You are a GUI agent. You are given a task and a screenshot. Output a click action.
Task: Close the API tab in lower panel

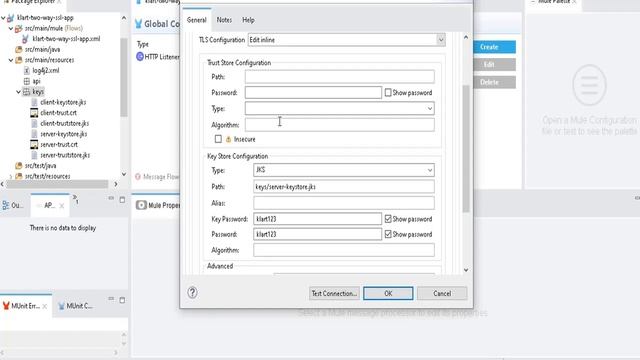pos(62,206)
